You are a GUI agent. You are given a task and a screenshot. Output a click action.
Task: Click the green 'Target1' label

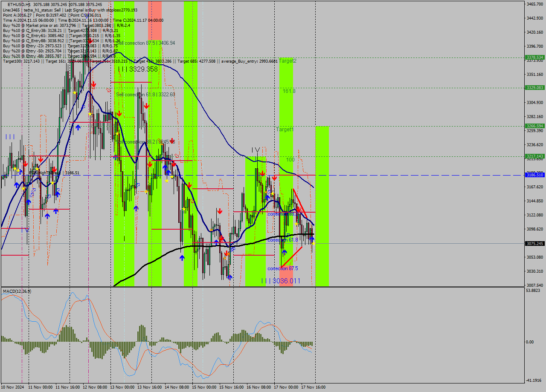click(285, 129)
